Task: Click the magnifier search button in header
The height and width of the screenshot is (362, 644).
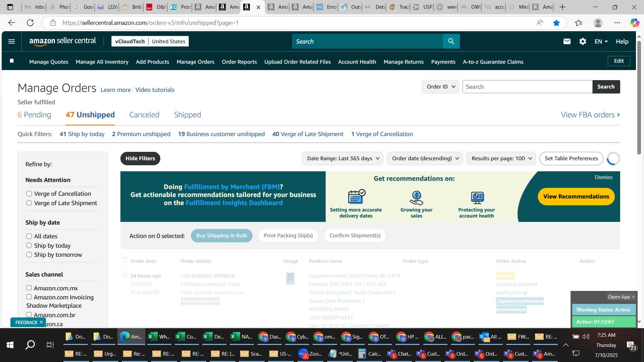Action: (x=451, y=41)
